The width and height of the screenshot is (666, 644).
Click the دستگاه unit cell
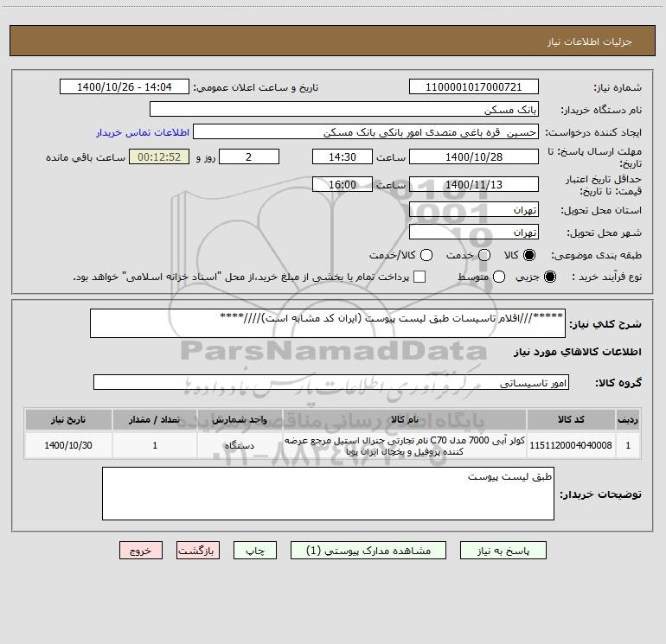tap(240, 445)
